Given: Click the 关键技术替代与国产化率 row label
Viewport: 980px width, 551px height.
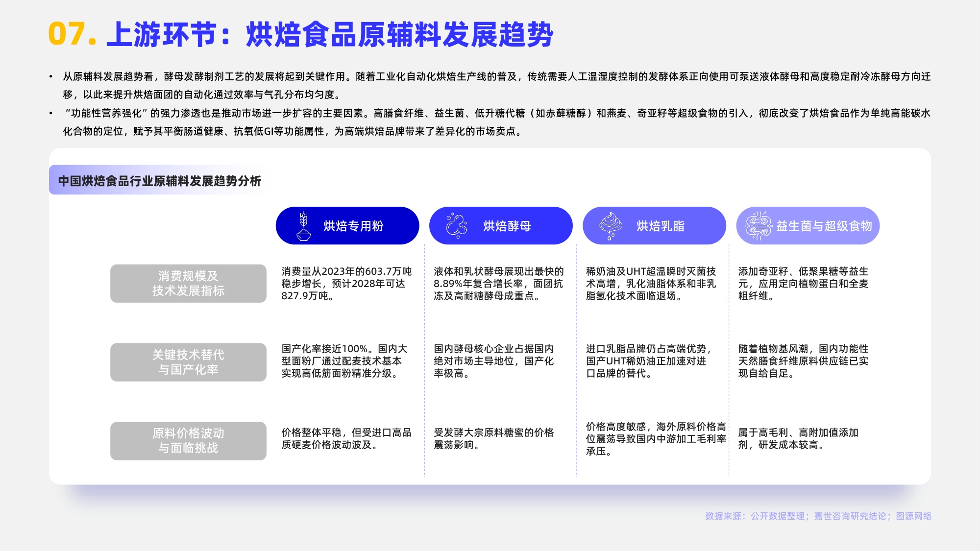Looking at the screenshot, I should click(188, 362).
